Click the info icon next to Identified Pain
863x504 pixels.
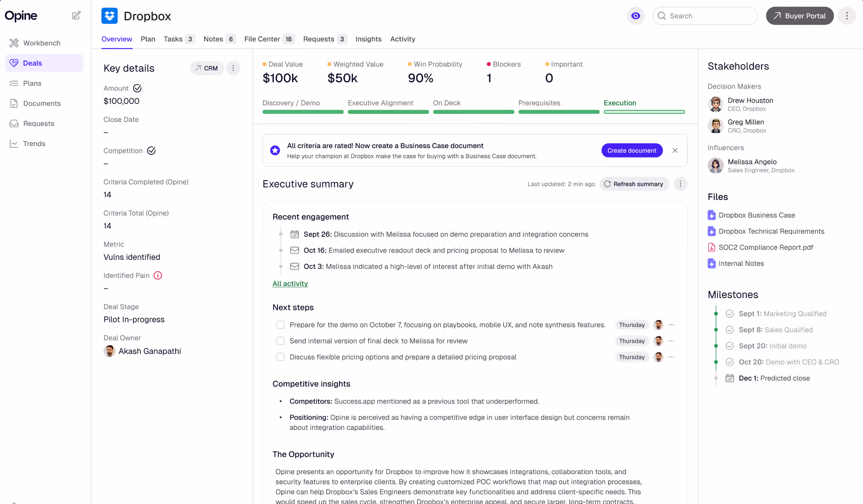coord(158,276)
